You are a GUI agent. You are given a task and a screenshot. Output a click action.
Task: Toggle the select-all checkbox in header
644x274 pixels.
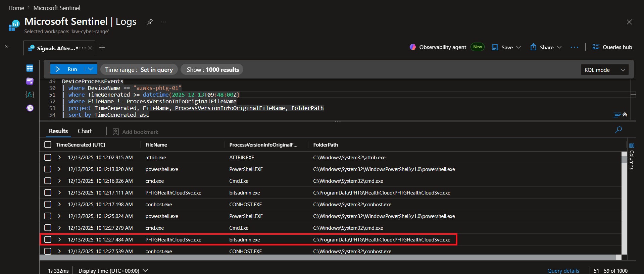(48, 145)
